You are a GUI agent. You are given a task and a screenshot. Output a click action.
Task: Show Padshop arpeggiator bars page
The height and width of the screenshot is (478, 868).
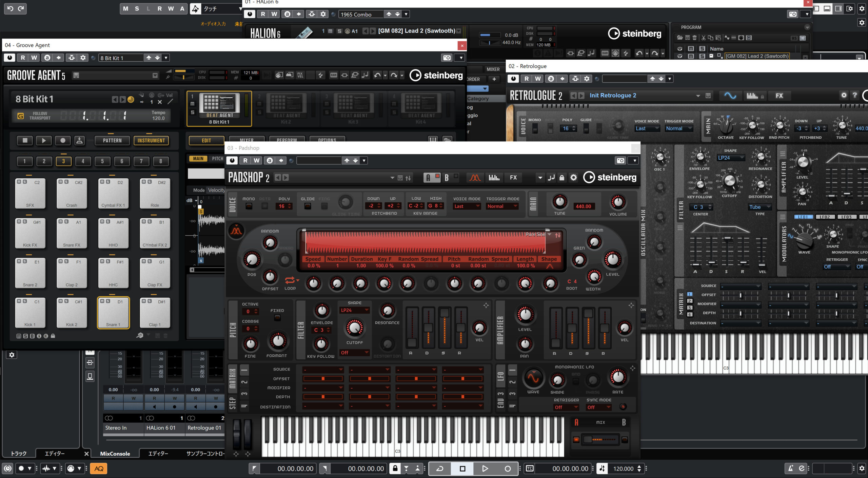pyautogui.click(x=494, y=177)
